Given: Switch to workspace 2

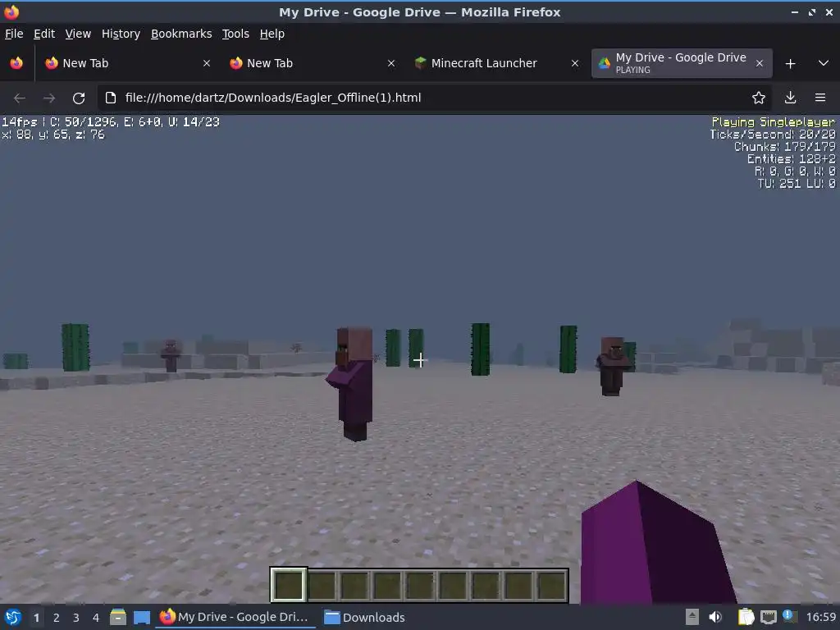Looking at the screenshot, I should point(57,618).
